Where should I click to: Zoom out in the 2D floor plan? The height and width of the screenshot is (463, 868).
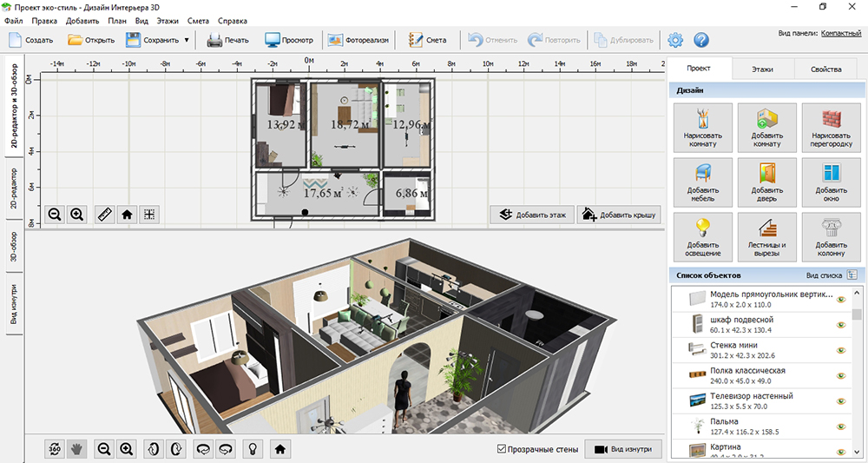click(x=55, y=214)
